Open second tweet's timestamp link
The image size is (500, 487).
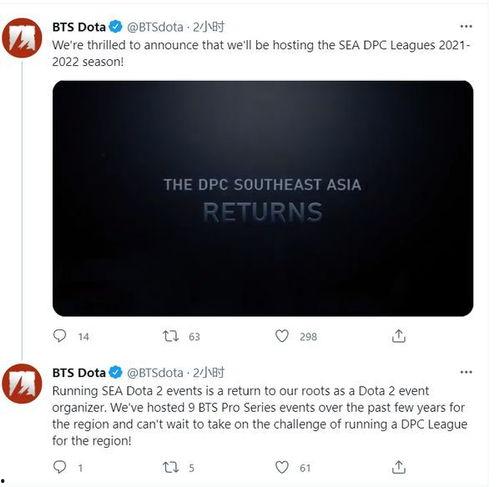click(209, 373)
